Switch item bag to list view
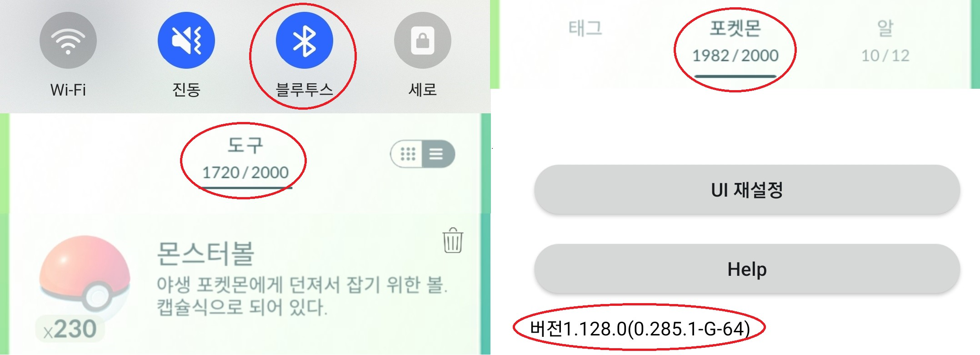 [x=437, y=154]
